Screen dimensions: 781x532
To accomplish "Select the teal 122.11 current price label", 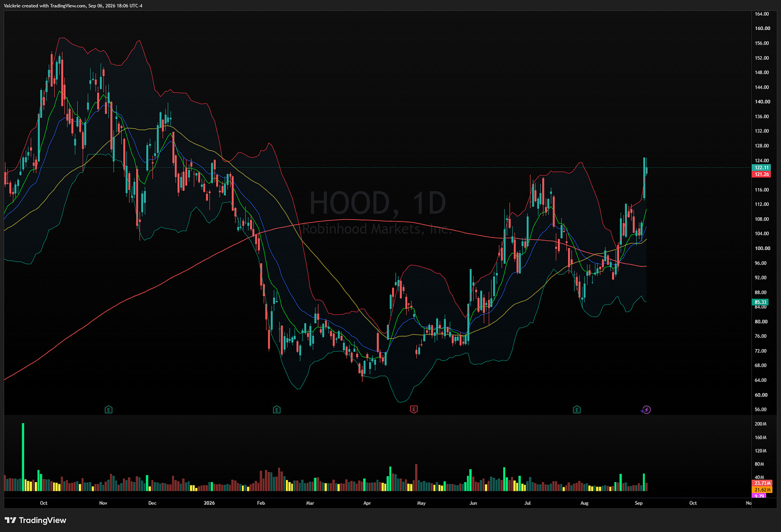I will 762,168.
